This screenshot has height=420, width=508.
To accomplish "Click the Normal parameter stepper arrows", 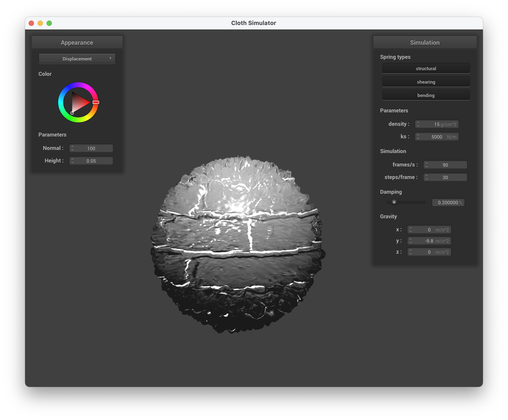I will (72, 148).
